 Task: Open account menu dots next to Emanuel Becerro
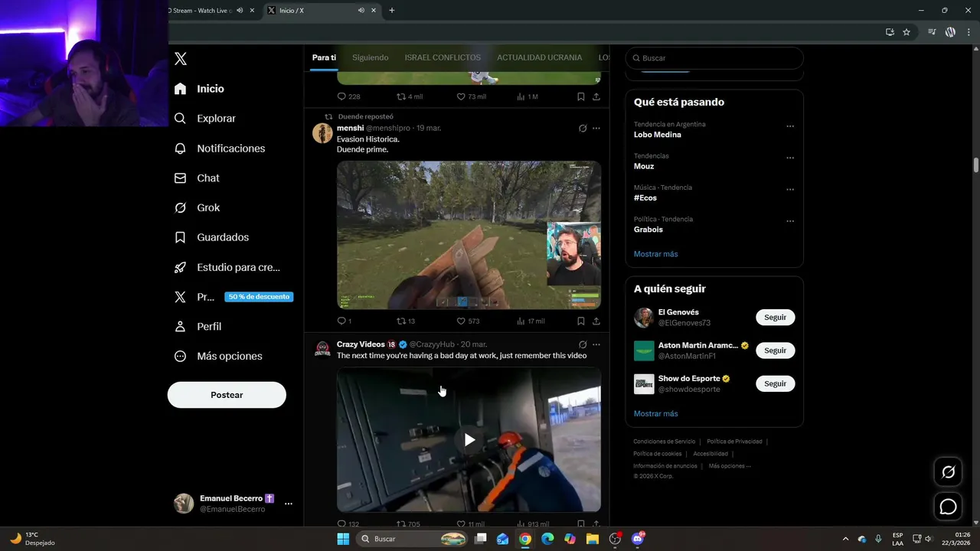(x=289, y=504)
